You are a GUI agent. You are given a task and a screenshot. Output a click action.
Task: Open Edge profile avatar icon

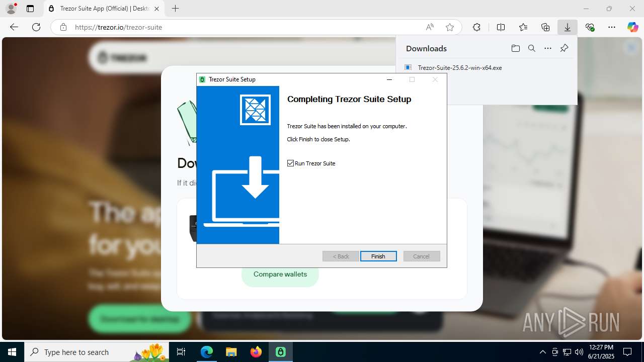[x=11, y=9]
